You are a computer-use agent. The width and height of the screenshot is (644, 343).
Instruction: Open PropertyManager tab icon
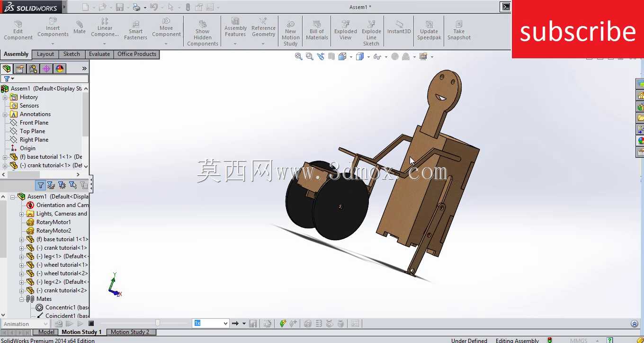(20, 69)
